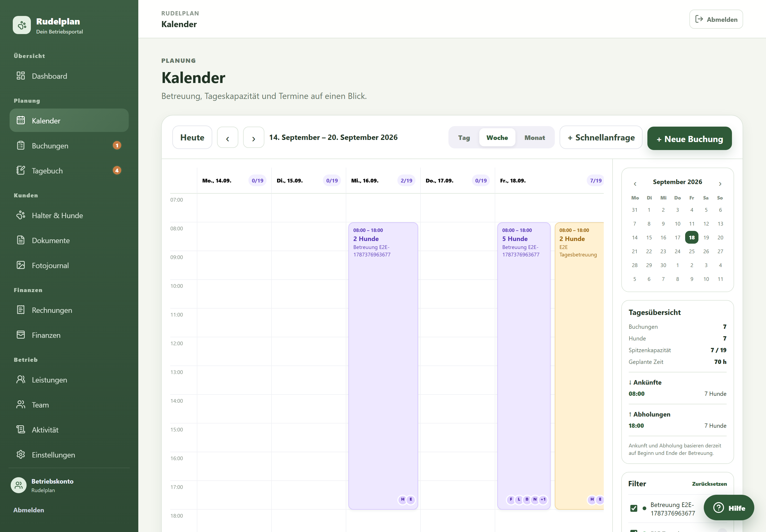Click the Leistungen person icon

21,379
